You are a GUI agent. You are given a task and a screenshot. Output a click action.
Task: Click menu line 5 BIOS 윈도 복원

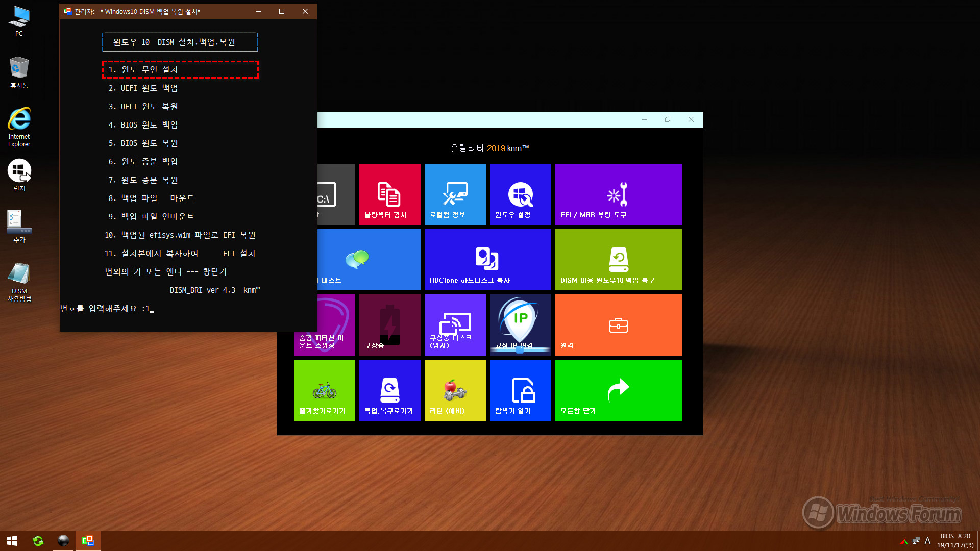click(x=143, y=143)
